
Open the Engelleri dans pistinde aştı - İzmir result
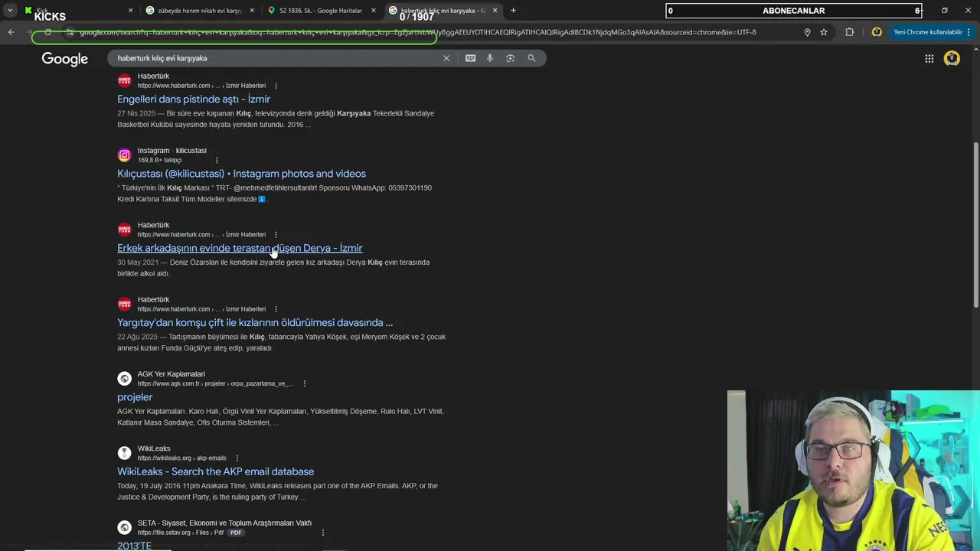point(194,99)
